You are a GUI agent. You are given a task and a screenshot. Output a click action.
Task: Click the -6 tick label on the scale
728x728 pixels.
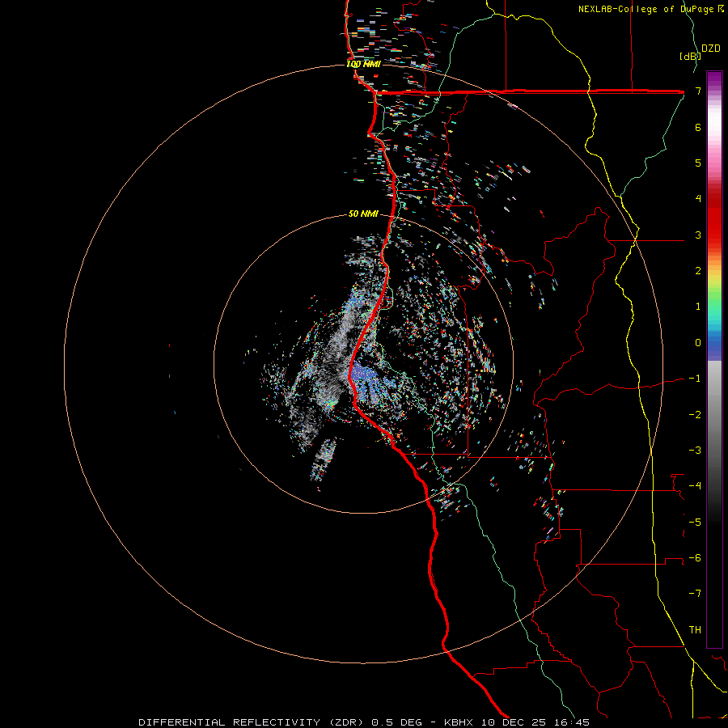pyautogui.click(x=695, y=558)
